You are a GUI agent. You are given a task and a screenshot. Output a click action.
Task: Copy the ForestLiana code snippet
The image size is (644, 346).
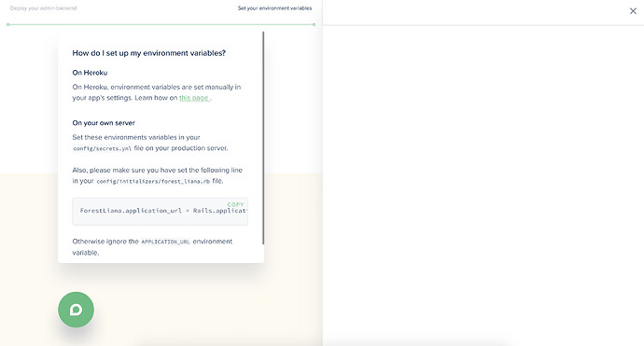(235, 204)
